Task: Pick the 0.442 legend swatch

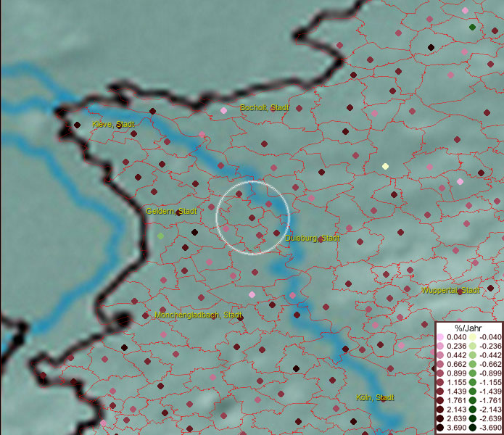Action: click(x=440, y=355)
